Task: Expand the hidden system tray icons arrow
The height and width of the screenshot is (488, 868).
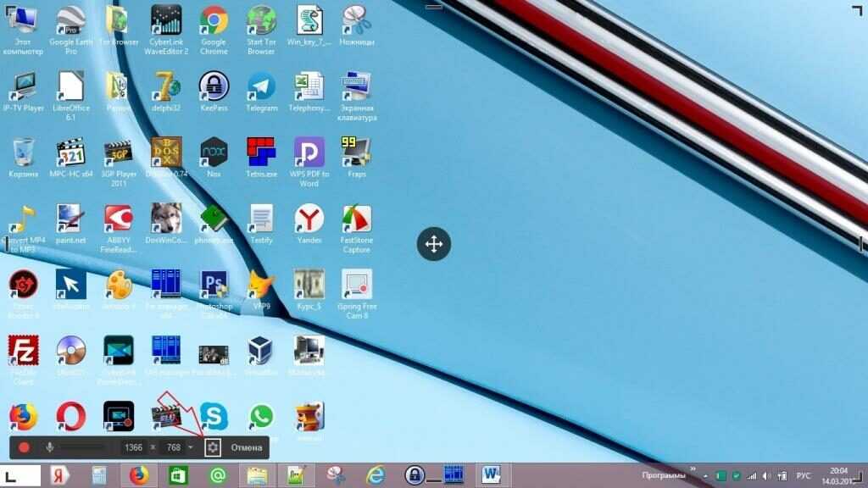Action: tap(705, 475)
